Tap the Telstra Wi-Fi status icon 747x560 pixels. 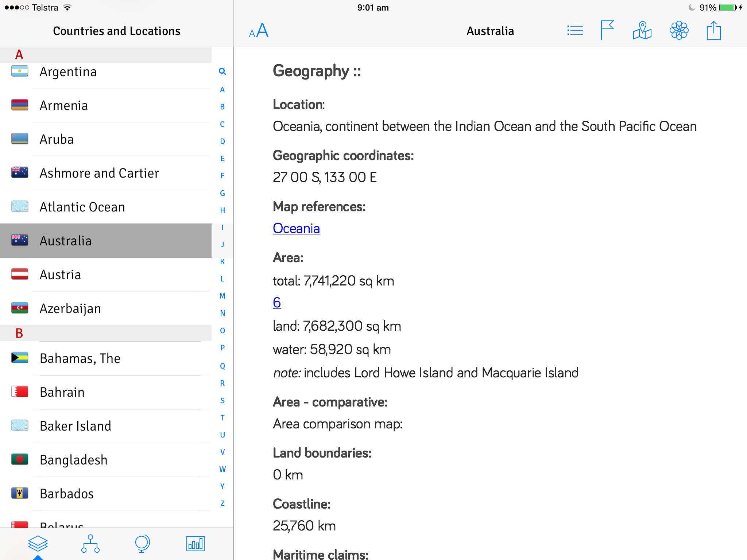click(67, 7)
